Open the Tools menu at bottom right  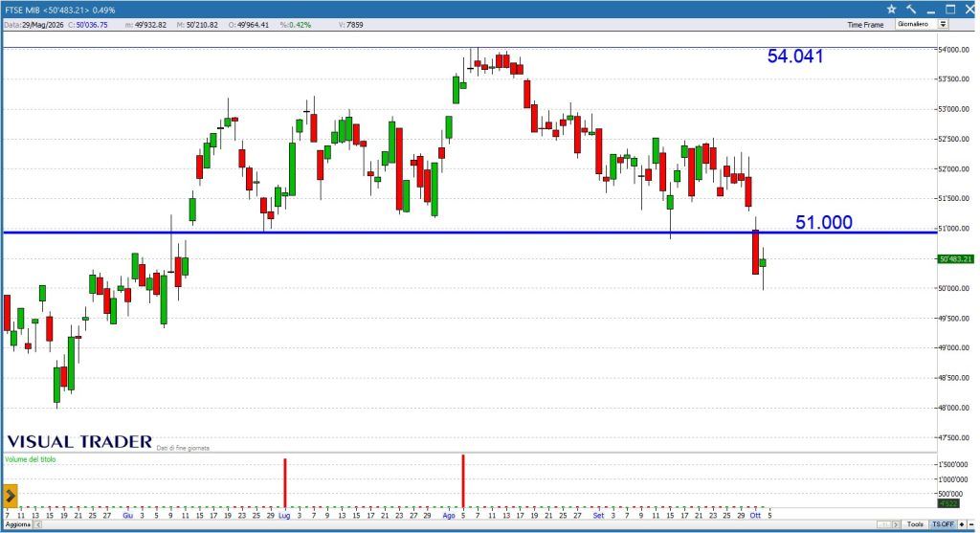(x=915, y=524)
